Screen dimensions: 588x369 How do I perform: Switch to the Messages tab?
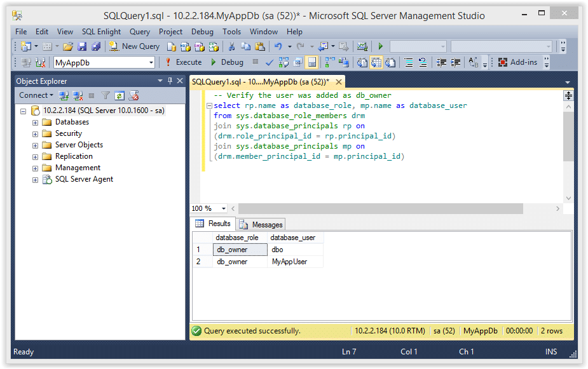coord(261,224)
